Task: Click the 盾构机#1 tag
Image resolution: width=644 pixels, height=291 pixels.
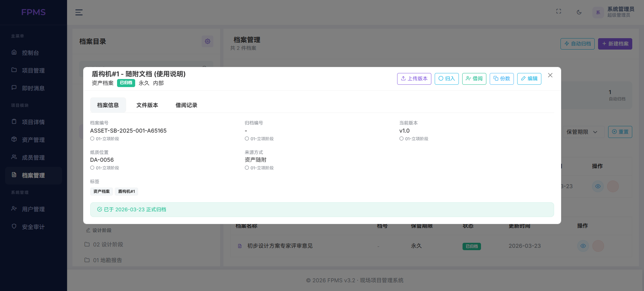Action: tap(126, 192)
